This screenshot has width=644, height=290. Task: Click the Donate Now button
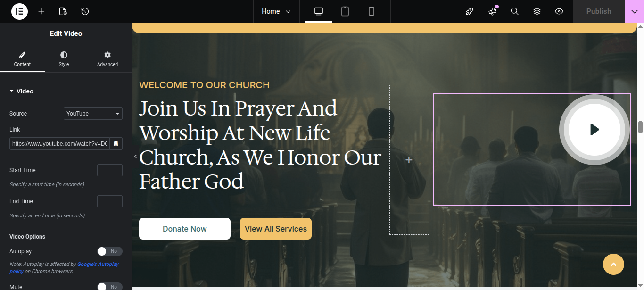tap(185, 229)
